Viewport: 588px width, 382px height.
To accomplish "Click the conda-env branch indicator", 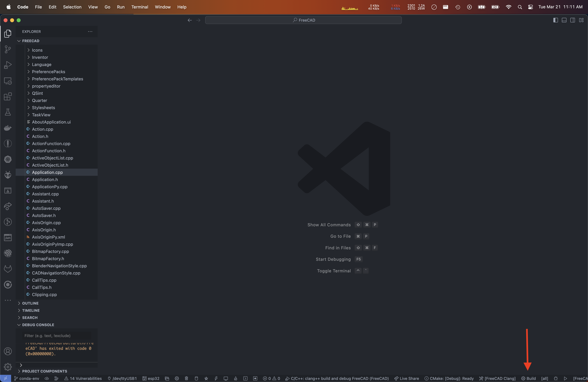I will [x=26, y=378].
